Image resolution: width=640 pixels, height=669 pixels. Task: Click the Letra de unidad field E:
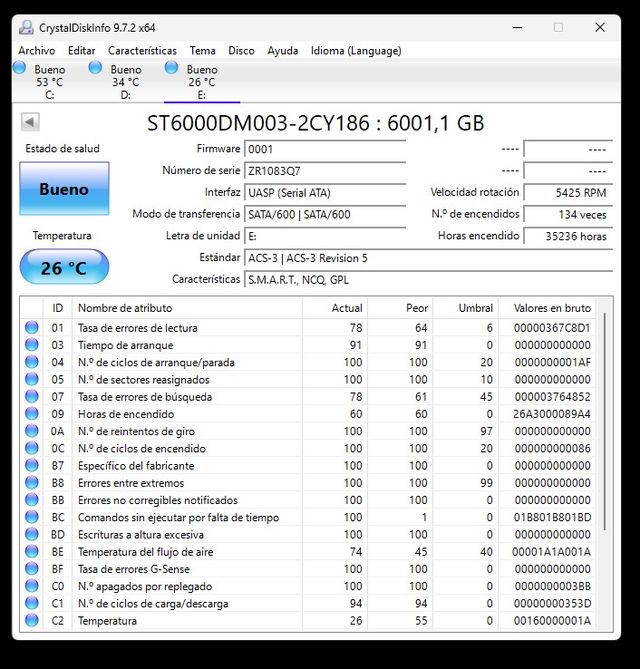tap(325, 236)
